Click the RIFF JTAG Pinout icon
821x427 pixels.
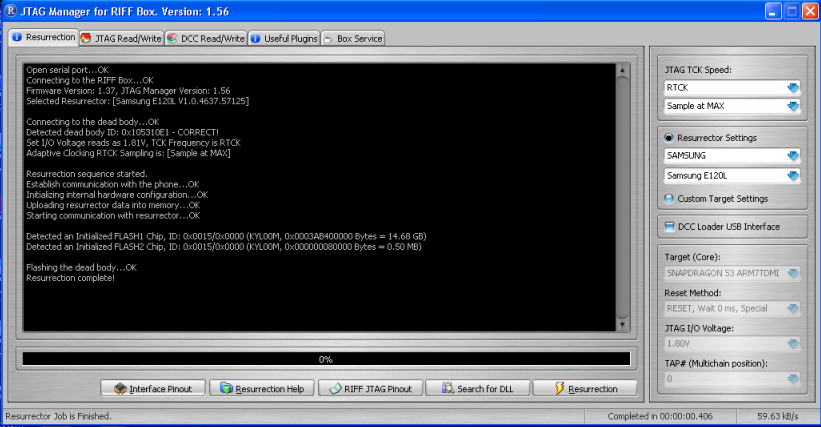[335, 389]
